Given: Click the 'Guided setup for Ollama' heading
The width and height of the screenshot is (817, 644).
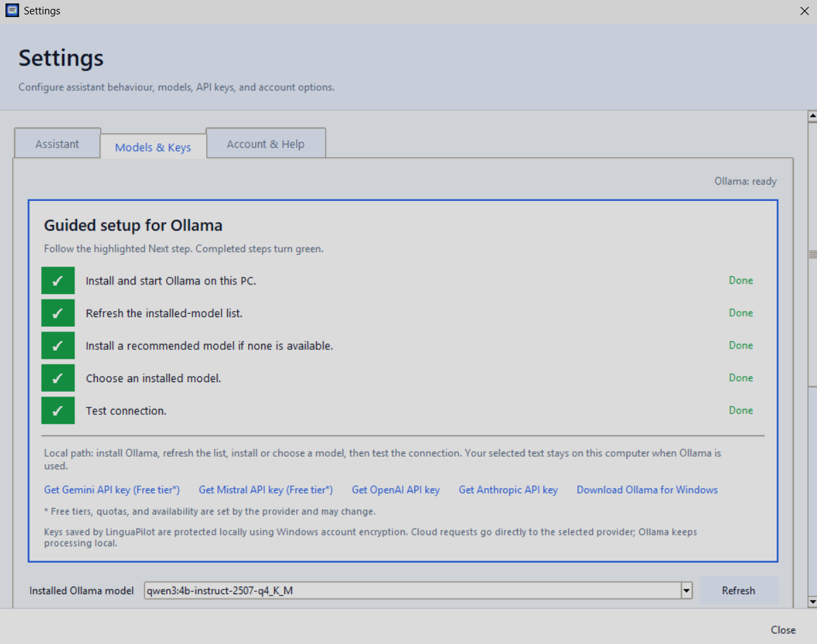Looking at the screenshot, I should (133, 225).
